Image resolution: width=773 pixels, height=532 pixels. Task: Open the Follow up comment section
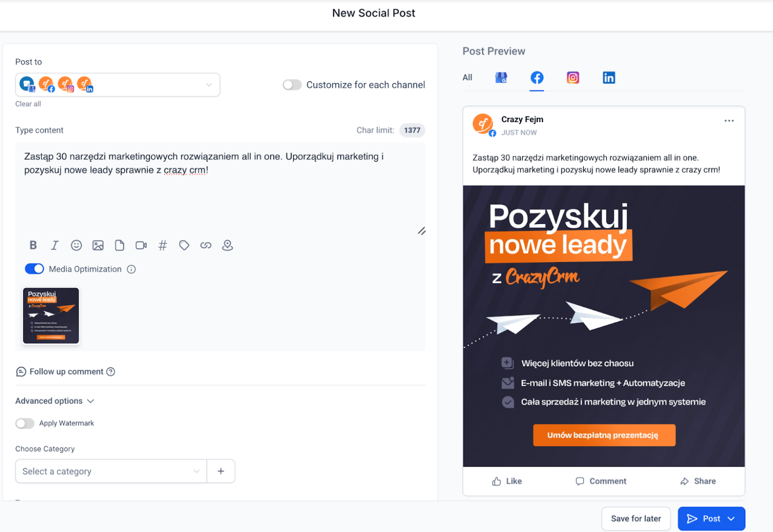(66, 372)
